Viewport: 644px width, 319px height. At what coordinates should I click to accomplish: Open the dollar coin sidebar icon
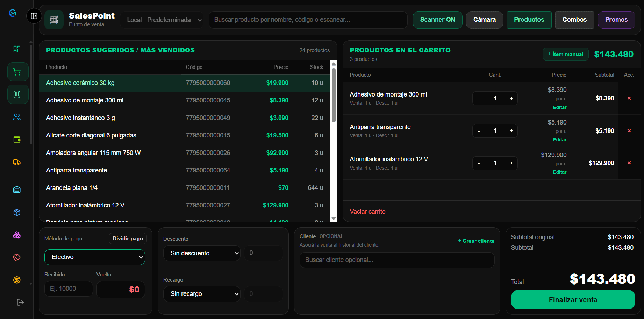(17, 280)
